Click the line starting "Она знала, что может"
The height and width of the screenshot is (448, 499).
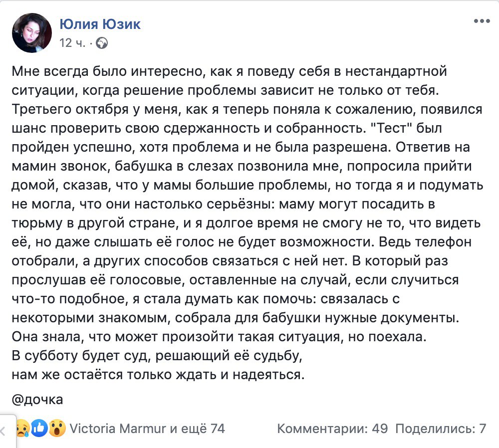220,337
